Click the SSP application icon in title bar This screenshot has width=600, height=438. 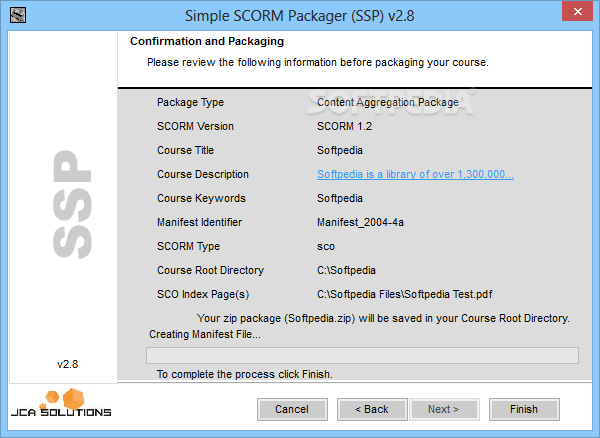click(18, 15)
